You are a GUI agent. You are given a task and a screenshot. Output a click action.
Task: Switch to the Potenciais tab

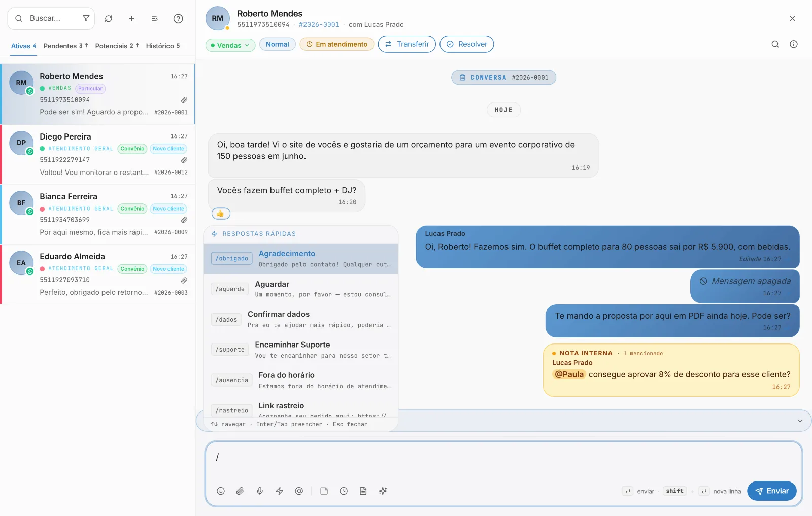pos(117,46)
